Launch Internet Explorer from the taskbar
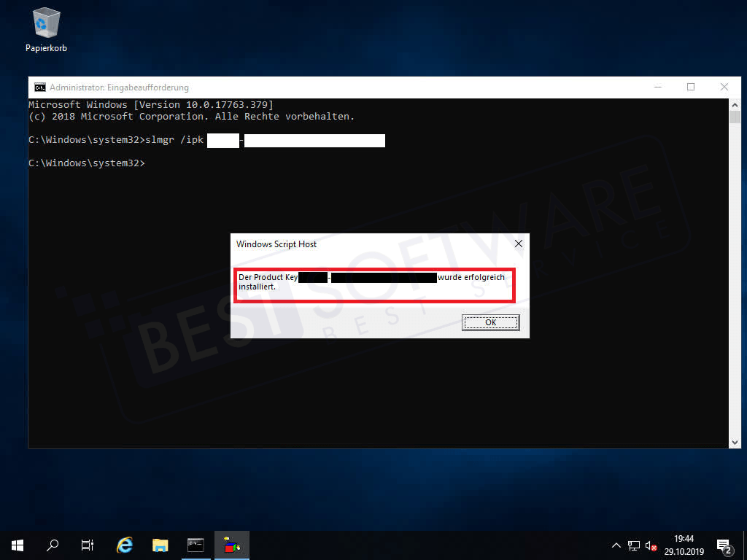This screenshot has height=560, width=747. tap(123, 545)
